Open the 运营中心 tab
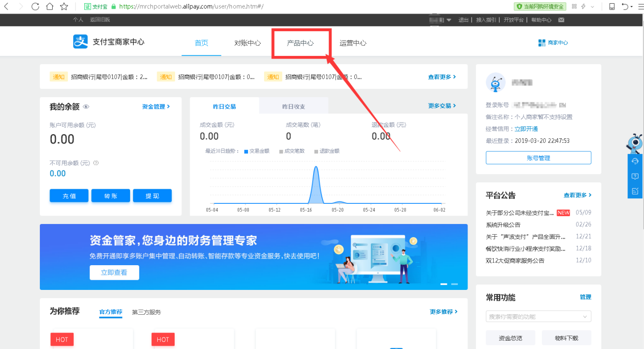Viewport: 644px width, 349px height. tap(353, 43)
